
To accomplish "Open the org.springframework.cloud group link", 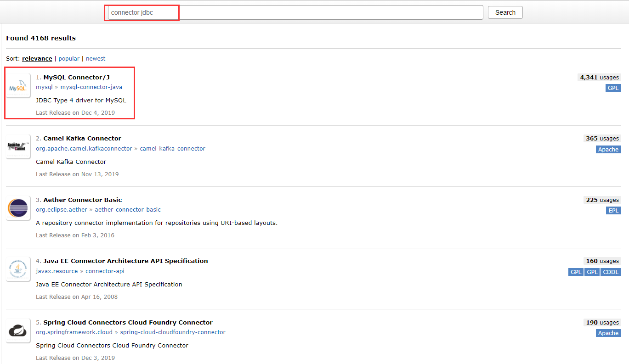I will click(x=74, y=332).
